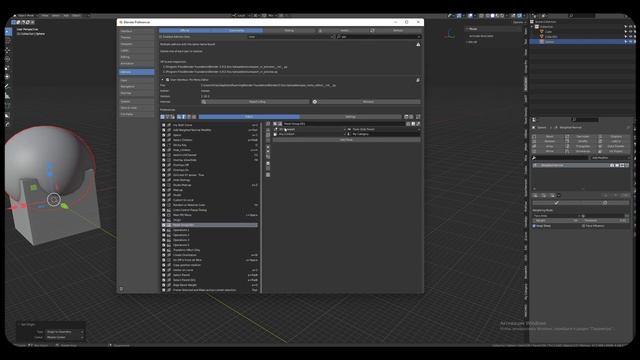Image resolution: width=640 pixels, height=360 pixels.
Task: Click the Refresh add-ons circular arrows icon
Action: pos(372,30)
